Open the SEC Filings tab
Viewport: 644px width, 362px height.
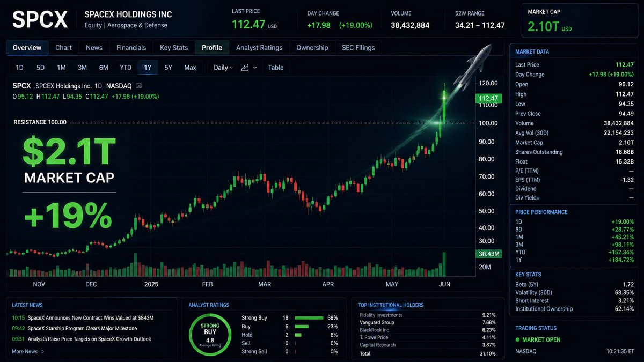coord(358,48)
